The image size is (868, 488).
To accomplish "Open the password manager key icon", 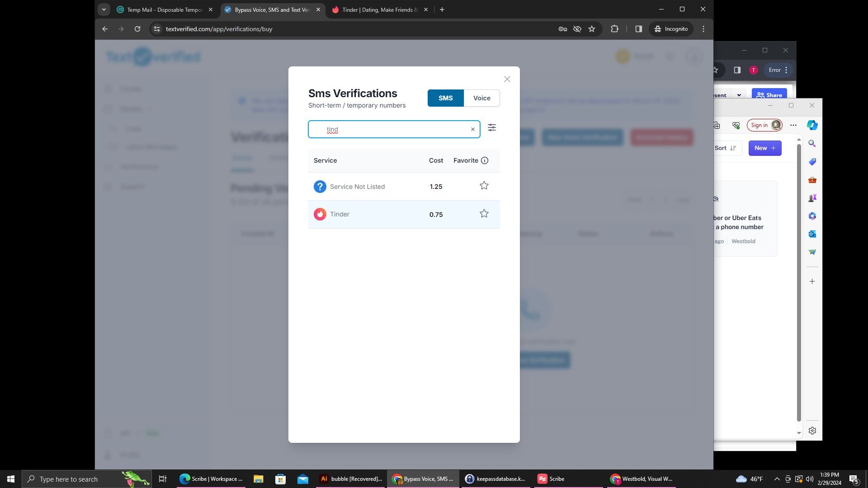I will (563, 29).
